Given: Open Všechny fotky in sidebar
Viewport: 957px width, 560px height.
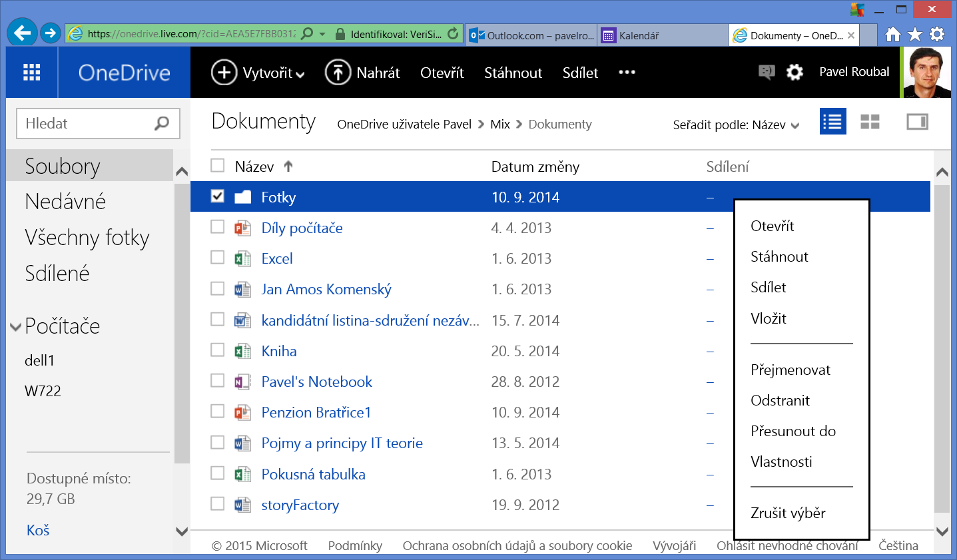Looking at the screenshot, I should point(87,238).
